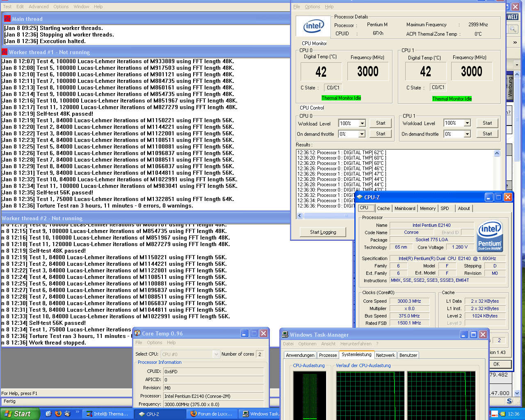Click third Quick Launch icon
The height and width of the screenshot is (420, 525).
(x=67, y=414)
